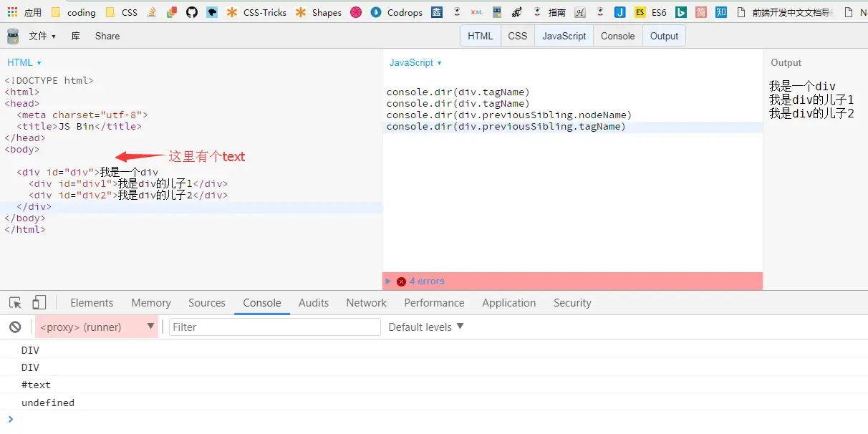Open the 指南 bookmark

tap(549, 12)
